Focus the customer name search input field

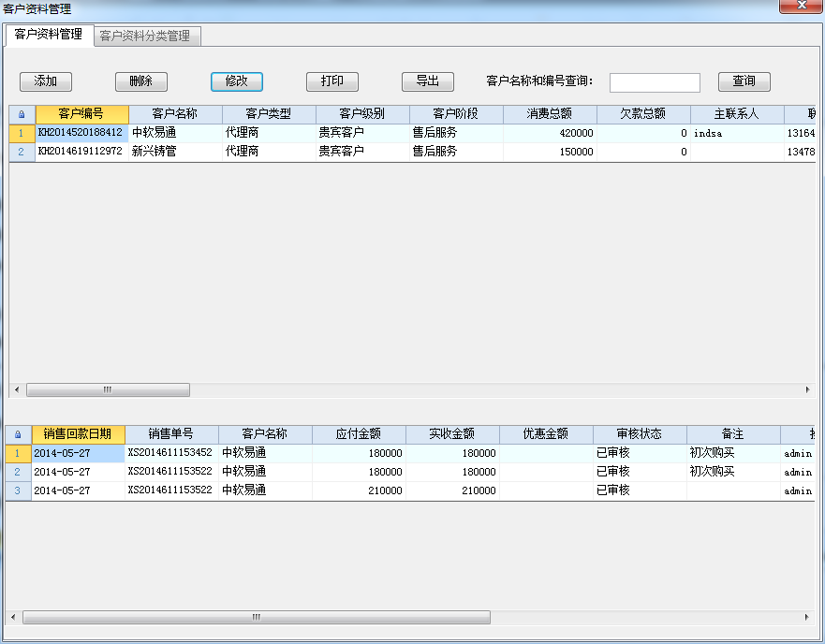pos(655,82)
